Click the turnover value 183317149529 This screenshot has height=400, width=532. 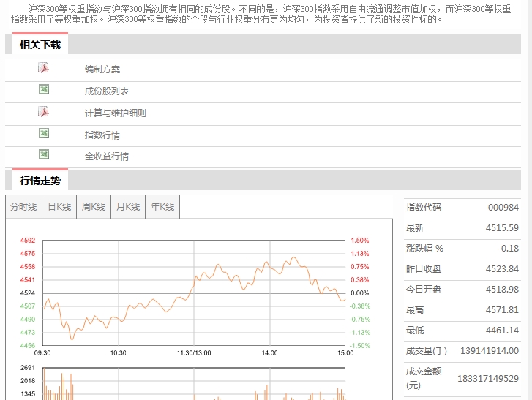coord(488,378)
